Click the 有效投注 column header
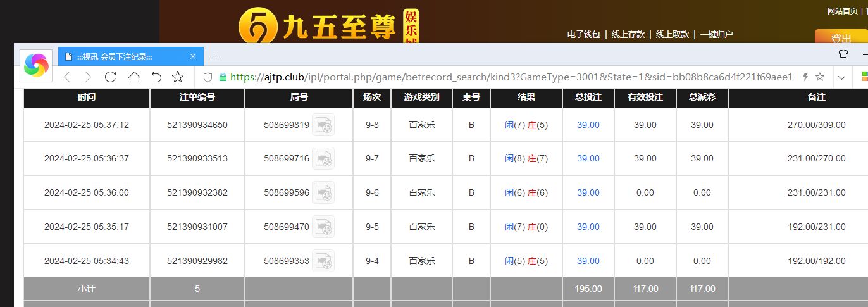 (x=645, y=98)
